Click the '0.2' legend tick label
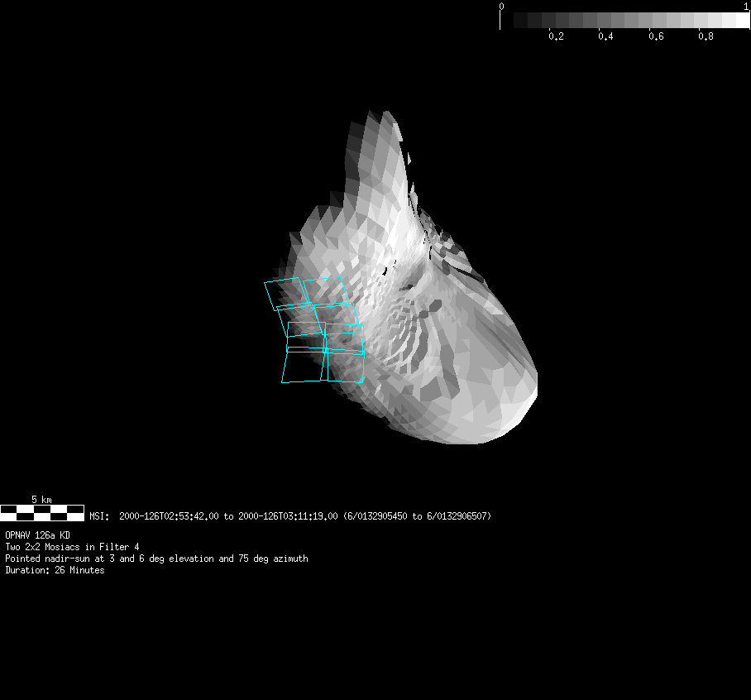 tap(556, 36)
